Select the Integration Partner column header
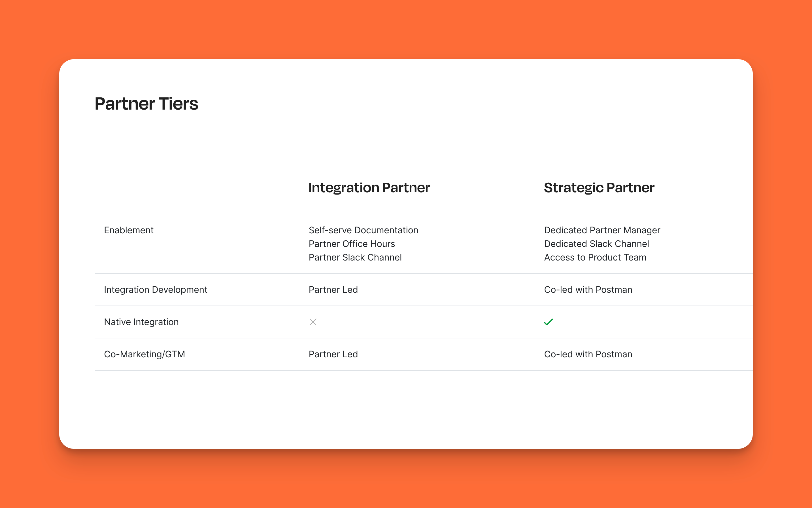Image resolution: width=812 pixels, height=508 pixels. [x=369, y=187]
